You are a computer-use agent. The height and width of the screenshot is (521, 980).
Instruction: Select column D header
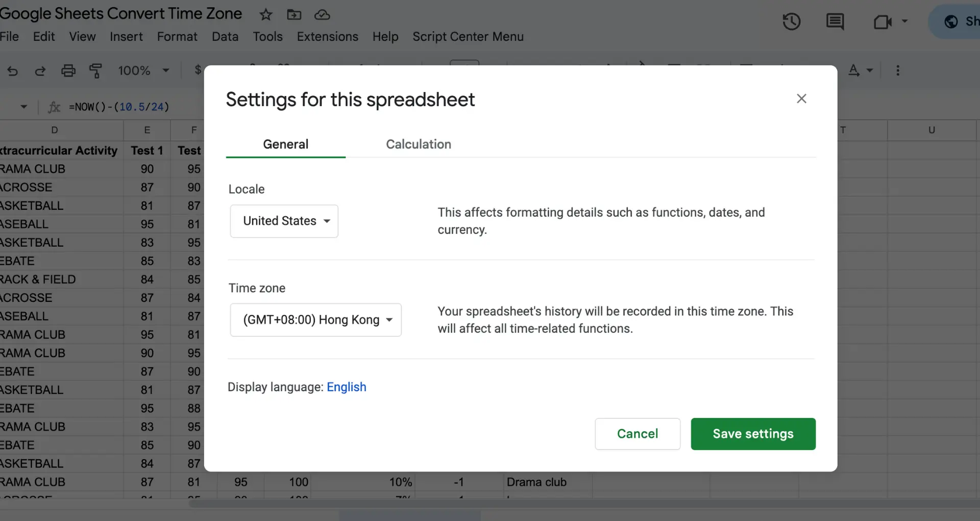click(x=55, y=130)
